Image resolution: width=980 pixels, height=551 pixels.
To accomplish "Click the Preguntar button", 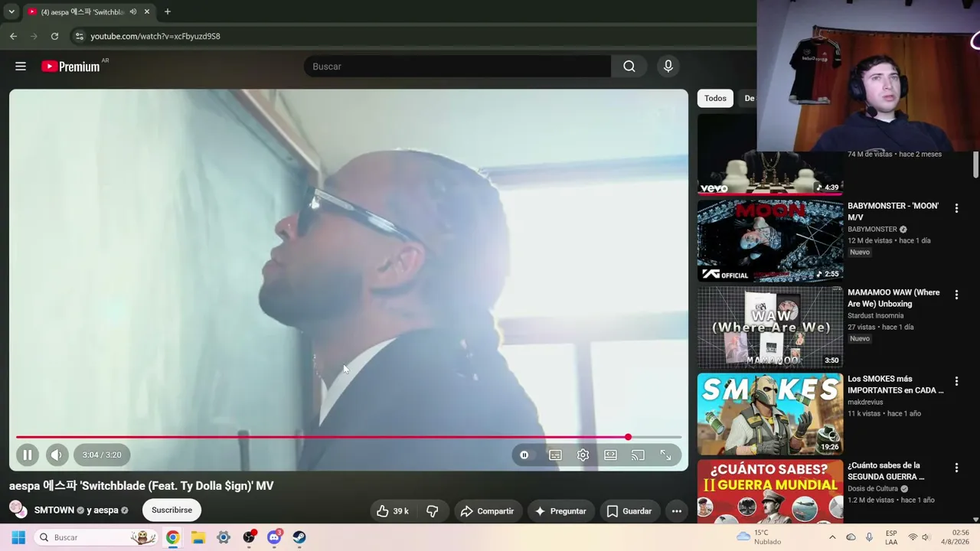I will 560,511.
